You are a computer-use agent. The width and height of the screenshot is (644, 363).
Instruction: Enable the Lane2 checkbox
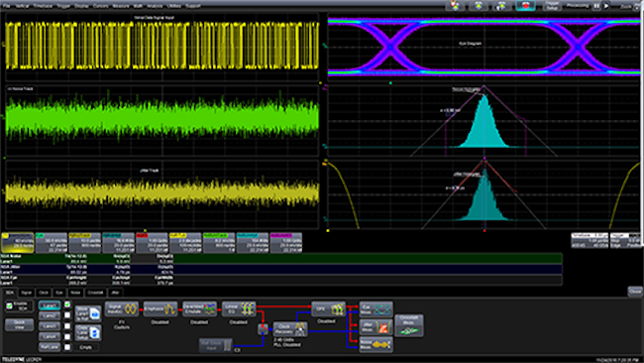(x=67, y=315)
